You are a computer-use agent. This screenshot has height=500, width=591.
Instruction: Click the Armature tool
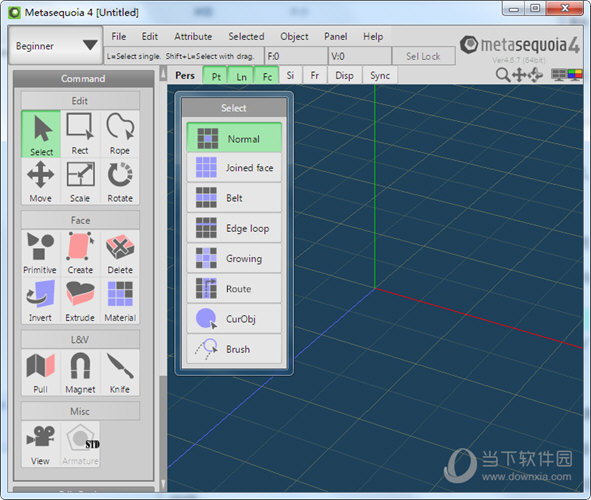[x=80, y=444]
